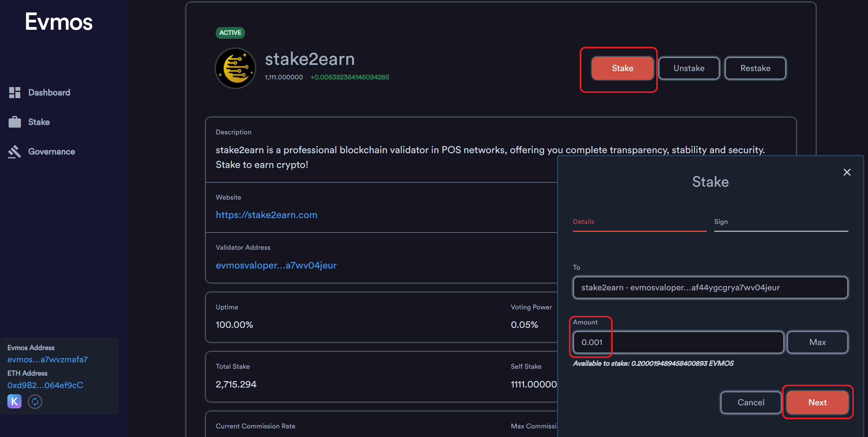
Task: Click the Amount input field
Action: (x=678, y=342)
